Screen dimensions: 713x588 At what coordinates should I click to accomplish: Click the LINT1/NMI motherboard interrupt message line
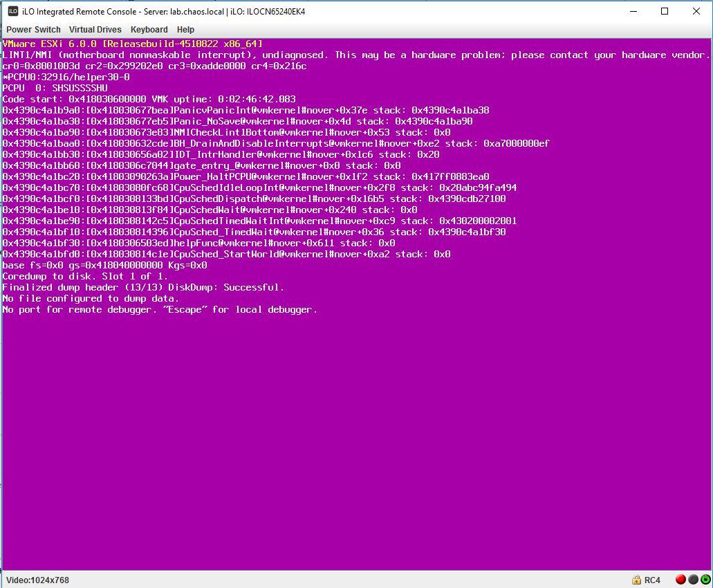pyautogui.click(x=356, y=55)
